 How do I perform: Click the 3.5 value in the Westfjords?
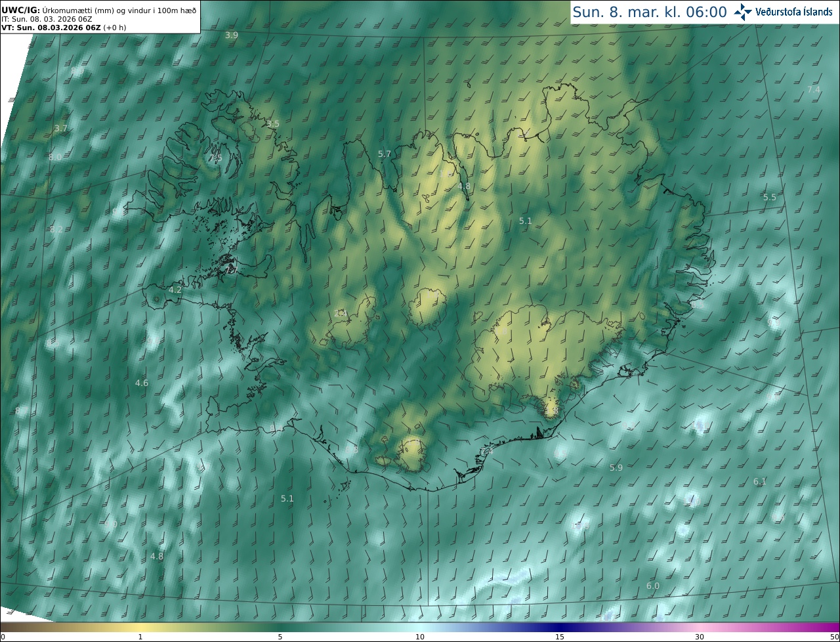[273, 123]
